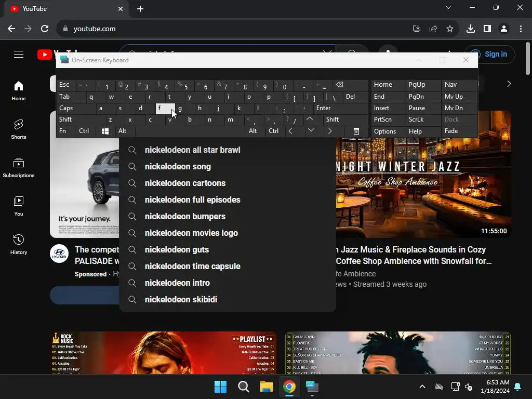Click the Sign in button
This screenshot has height=399, width=532.
pos(489,54)
